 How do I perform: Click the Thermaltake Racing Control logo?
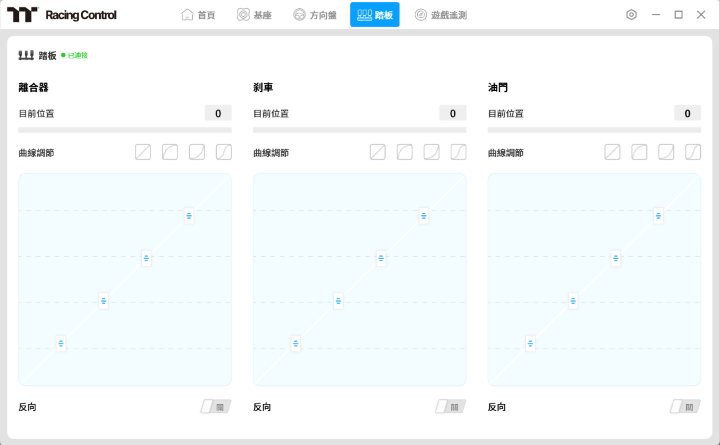62,15
